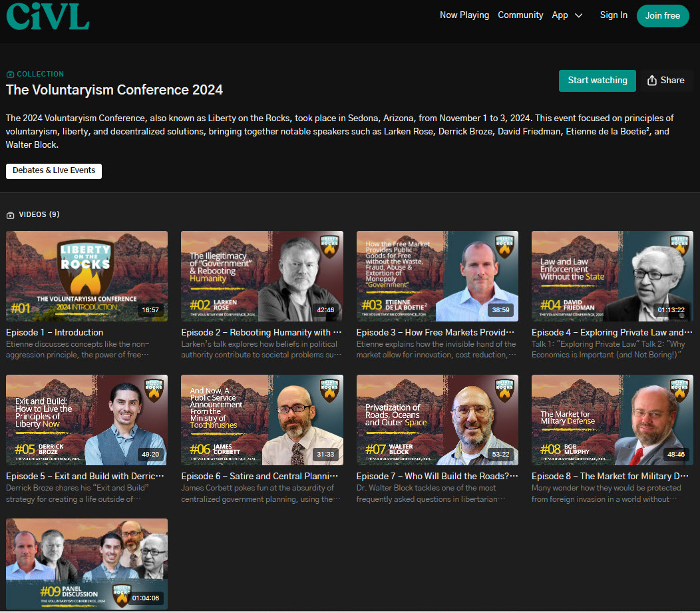Image resolution: width=700 pixels, height=613 pixels.
Task: Click the 38:59 duration badge on Episode 3
Action: (500, 310)
